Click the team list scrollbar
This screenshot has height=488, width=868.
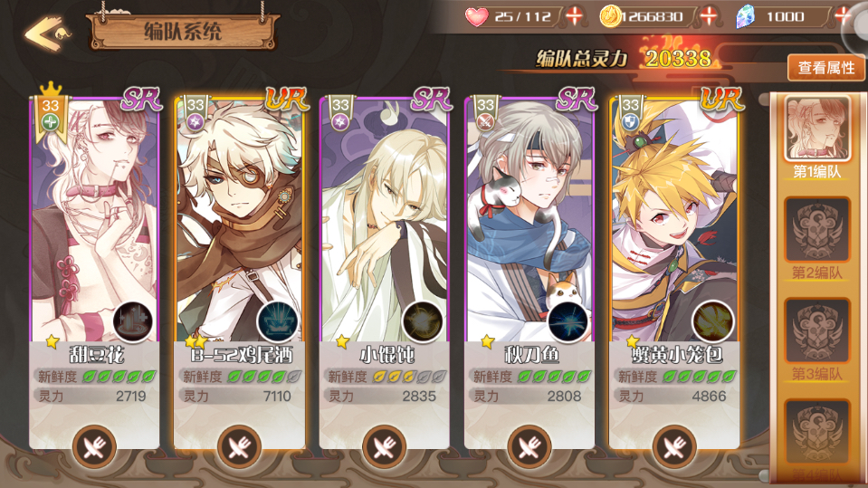765,288
